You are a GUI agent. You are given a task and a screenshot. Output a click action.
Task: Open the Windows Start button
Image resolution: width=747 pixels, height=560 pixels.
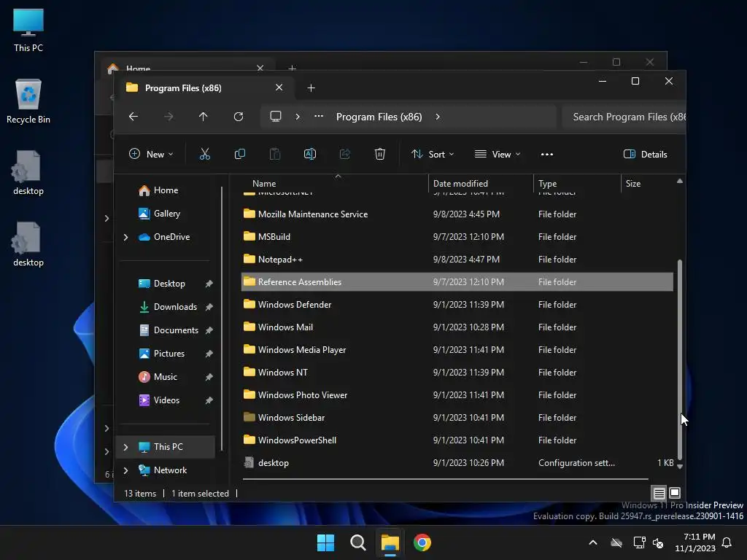(x=326, y=542)
